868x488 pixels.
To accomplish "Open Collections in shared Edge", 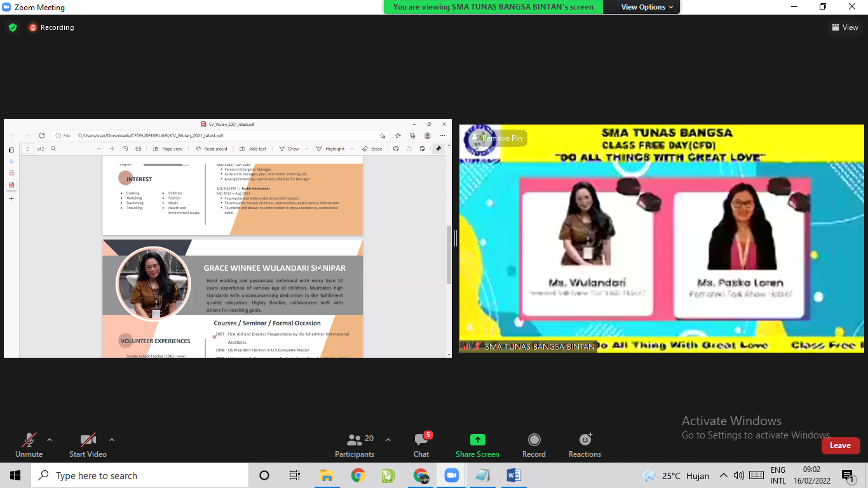I will [x=412, y=135].
